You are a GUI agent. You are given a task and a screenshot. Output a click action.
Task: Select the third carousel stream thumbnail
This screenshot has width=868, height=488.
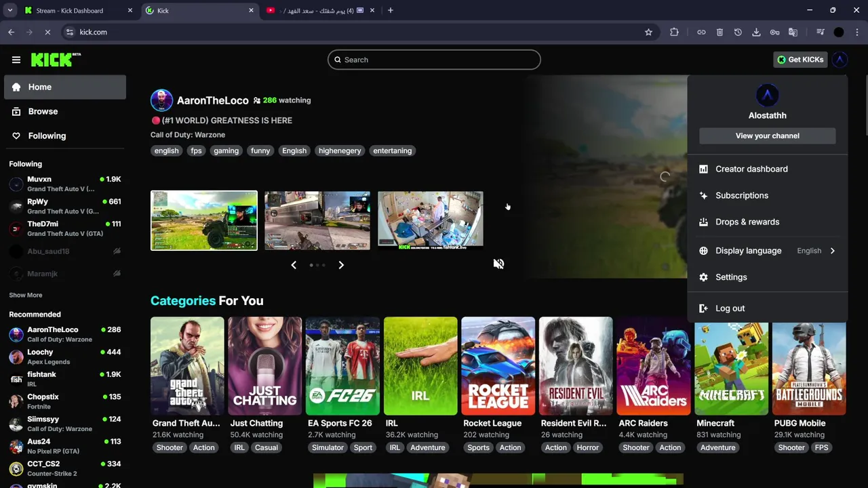[431, 220]
